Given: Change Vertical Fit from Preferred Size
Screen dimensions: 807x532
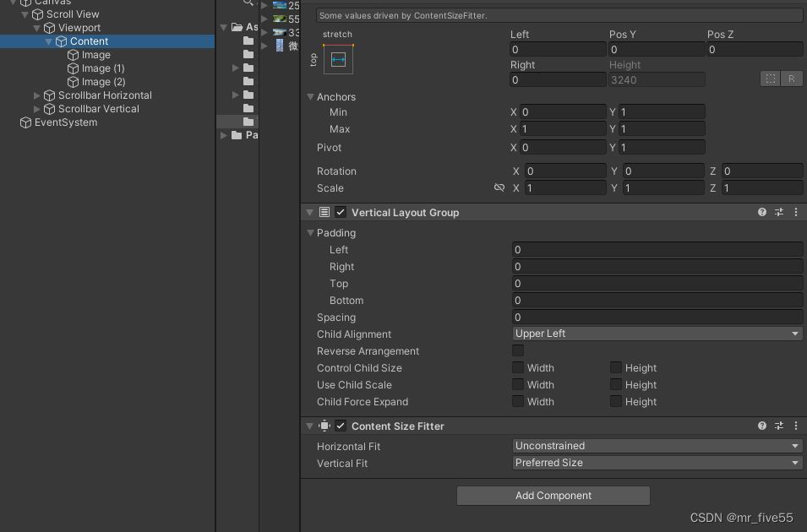Looking at the screenshot, I should tap(657, 462).
